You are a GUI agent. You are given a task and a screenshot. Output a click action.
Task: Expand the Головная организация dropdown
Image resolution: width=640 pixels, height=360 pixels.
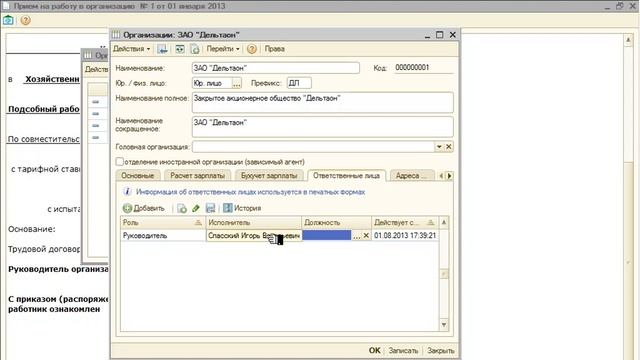pos(439,147)
